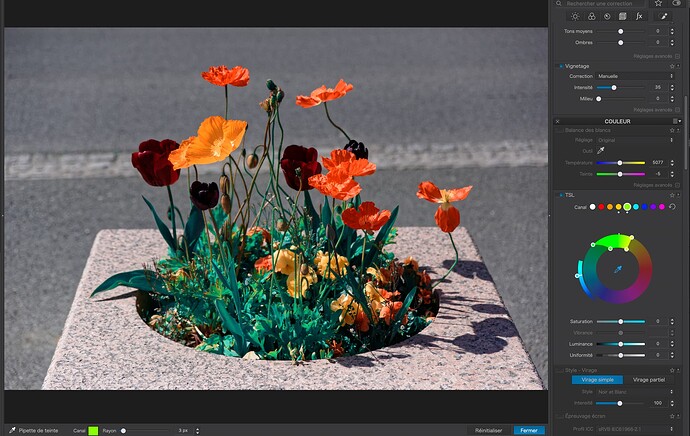This screenshot has width=690, height=436.
Task: Favorite the Épreuvage écran star
Action: [672, 416]
